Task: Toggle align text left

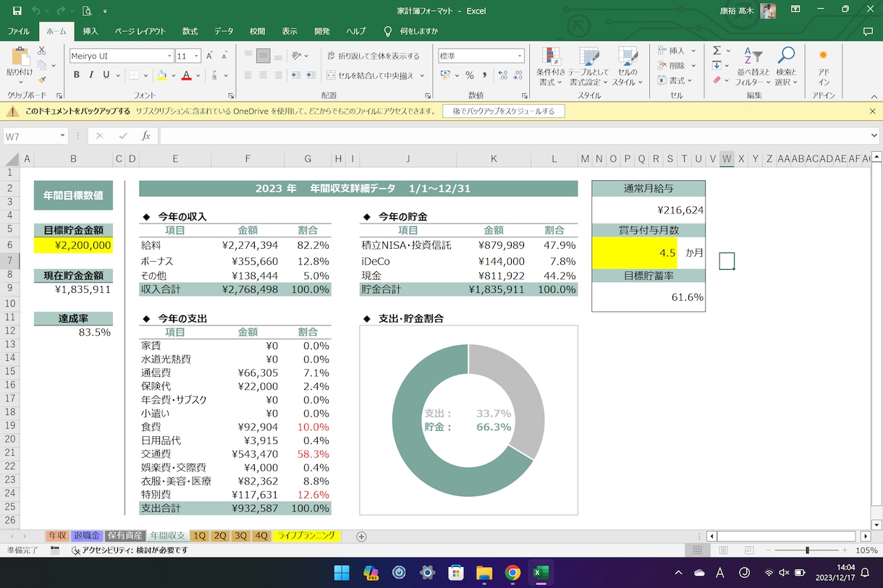Action: point(248,75)
